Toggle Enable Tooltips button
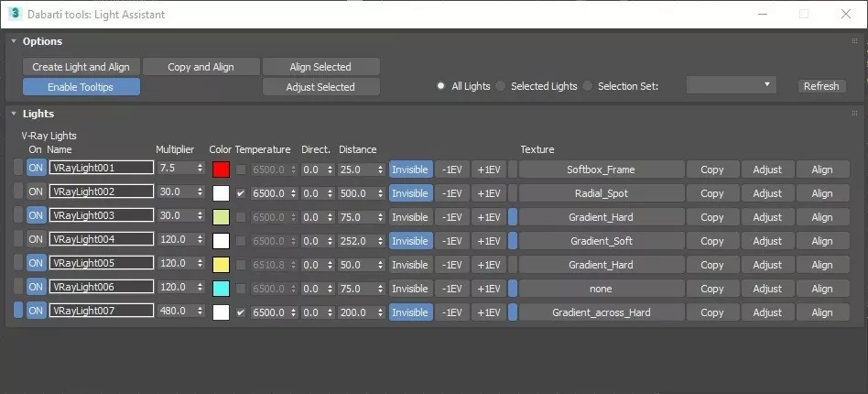868x394 pixels. tap(81, 87)
